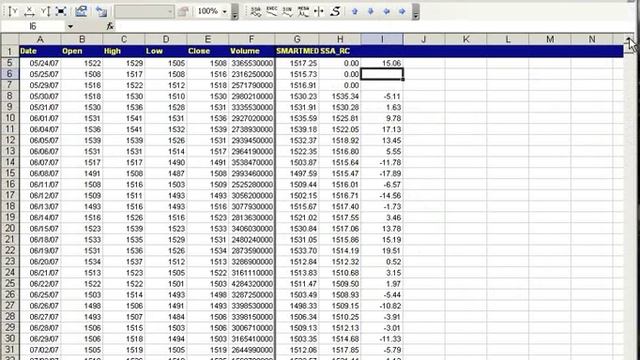Click the cell with value 17.13

click(382, 129)
